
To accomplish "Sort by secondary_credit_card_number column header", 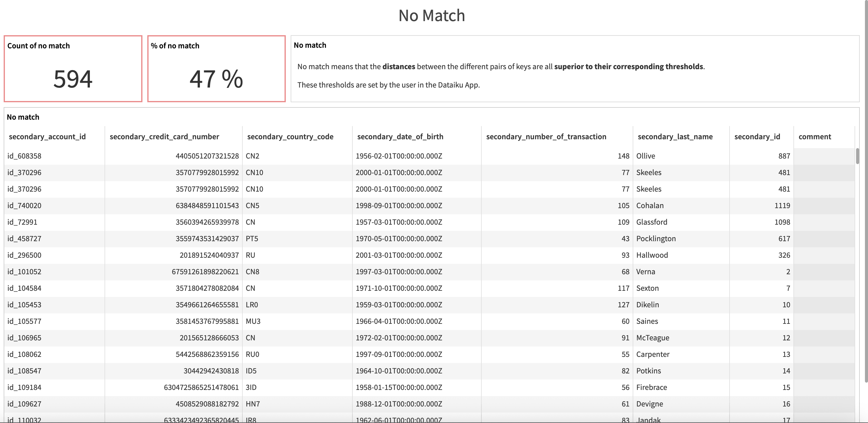I will click(164, 137).
